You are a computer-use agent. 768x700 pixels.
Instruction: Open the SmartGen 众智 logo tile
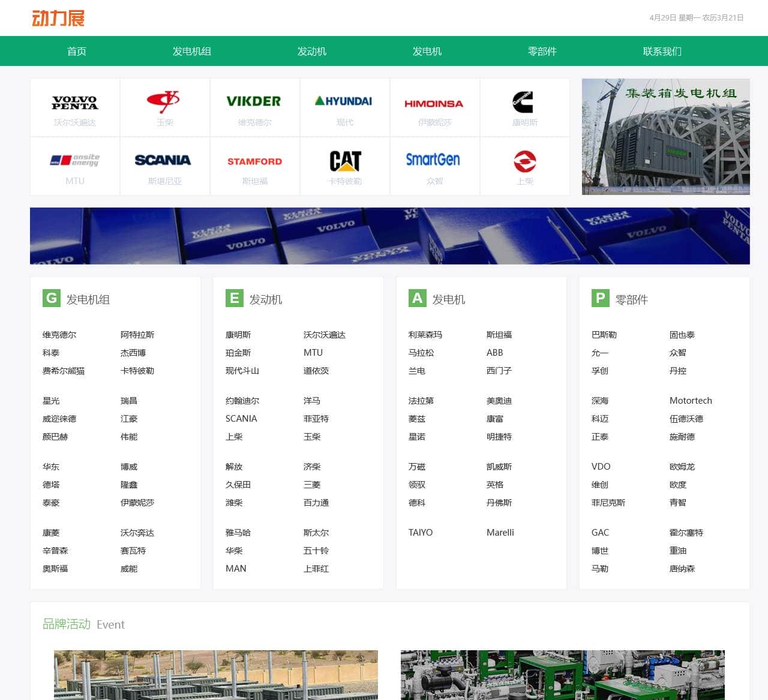[435, 166]
